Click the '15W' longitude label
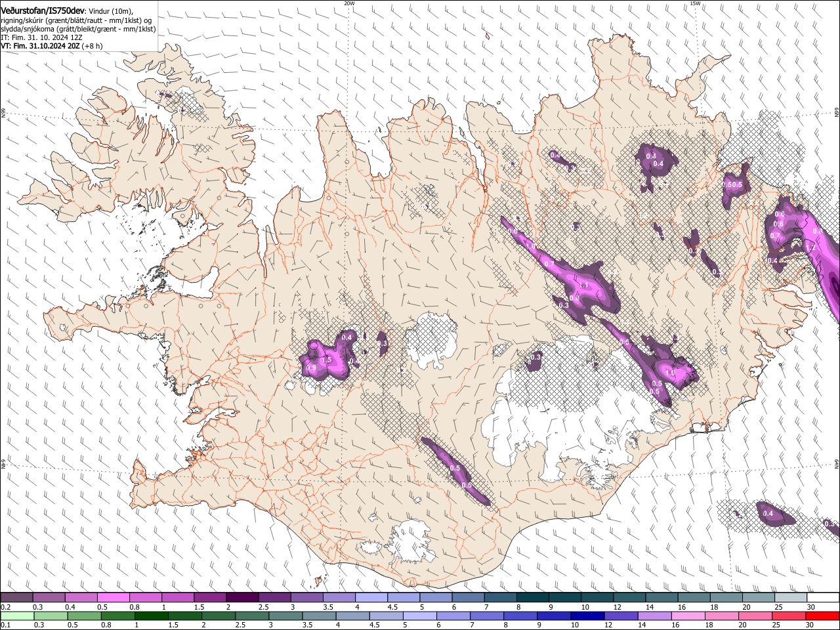Viewport: 840px width, 630px height. (x=695, y=3)
